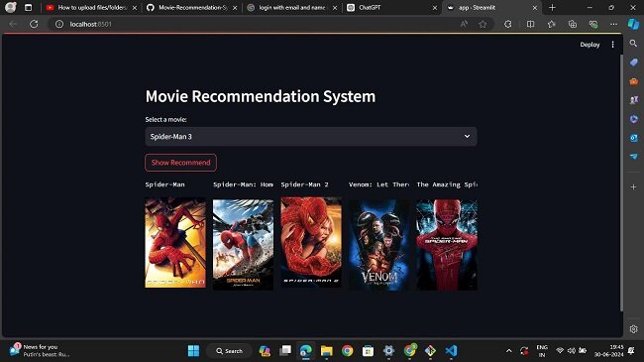The width and height of the screenshot is (644, 362).
Task: Open the sidebar shopping tag icon
Action: click(633, 62)
